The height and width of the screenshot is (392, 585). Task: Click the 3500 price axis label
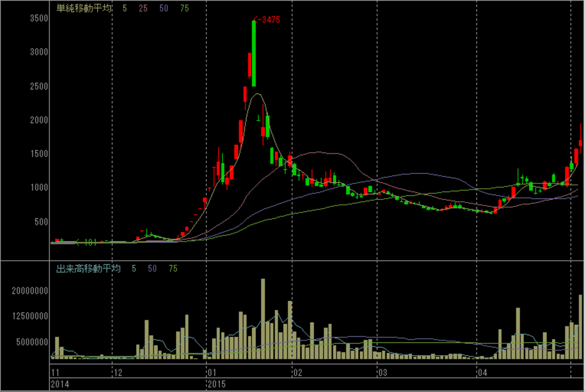pyautogui.click(x=39, y=18)
